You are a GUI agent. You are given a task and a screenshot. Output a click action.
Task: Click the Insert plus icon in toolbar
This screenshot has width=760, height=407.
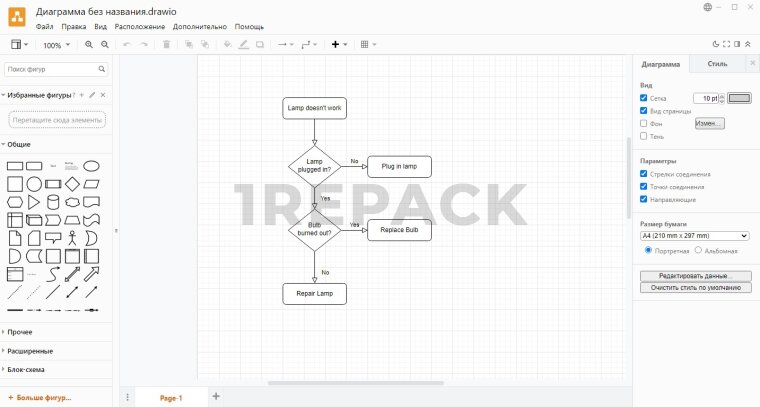336,45
